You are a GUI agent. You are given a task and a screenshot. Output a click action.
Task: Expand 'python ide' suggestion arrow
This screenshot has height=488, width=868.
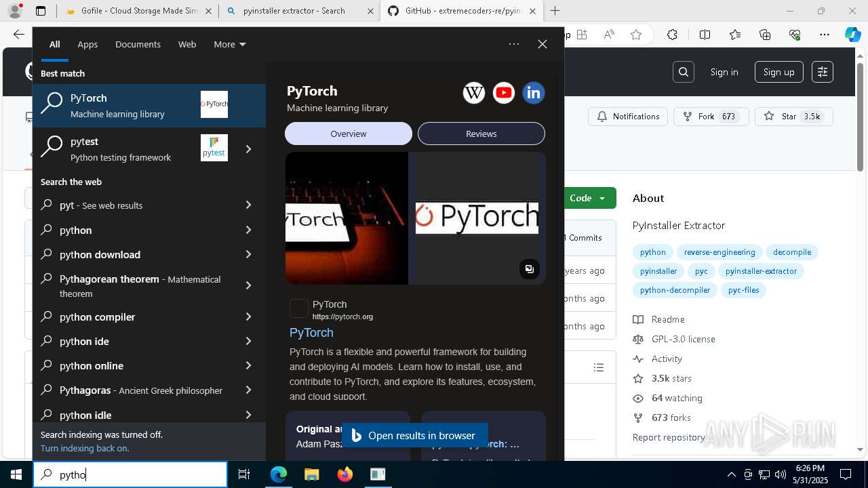[248, 341]
